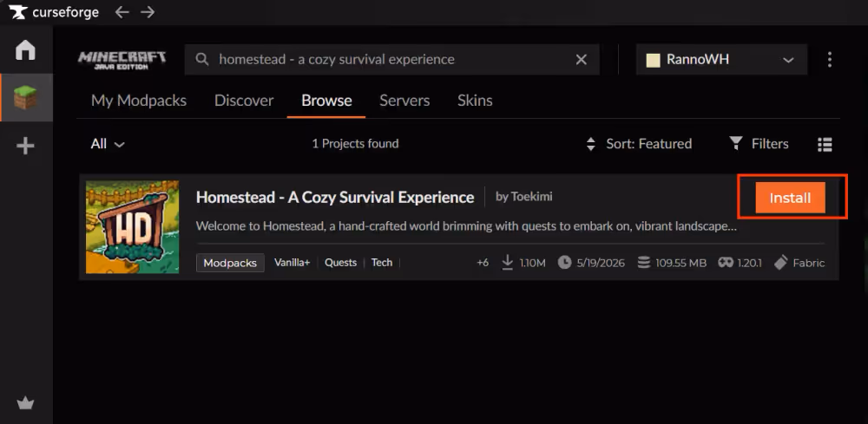868x424 pixels.
Task: Click the download count icon
Action: pyautogui.click(x=507, y=263)
